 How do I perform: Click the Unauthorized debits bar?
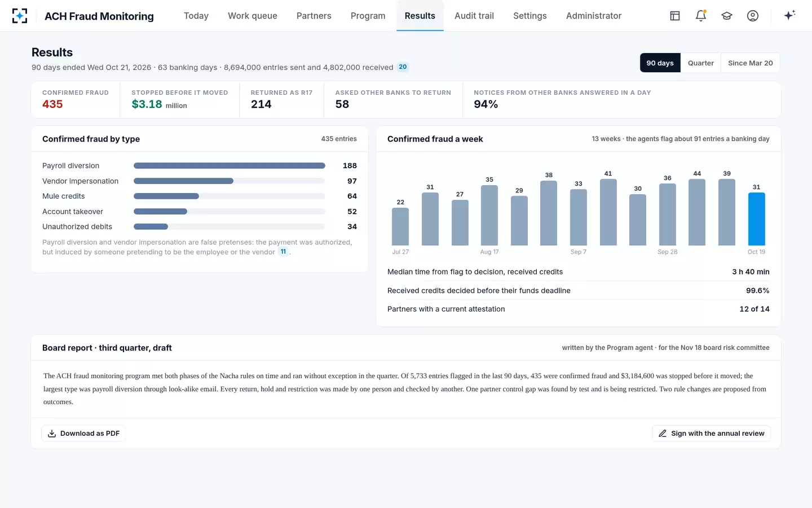pos(230,227)
